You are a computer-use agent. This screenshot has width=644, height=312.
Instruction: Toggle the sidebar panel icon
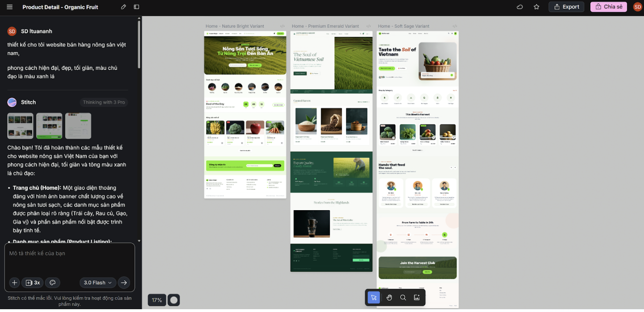coord(136,7)
